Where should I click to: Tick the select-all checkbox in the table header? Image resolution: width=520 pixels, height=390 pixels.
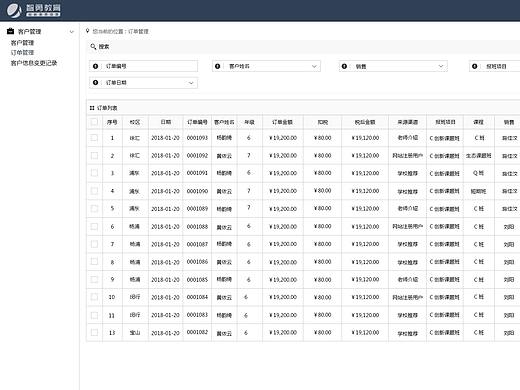click(x=94, y=122)
